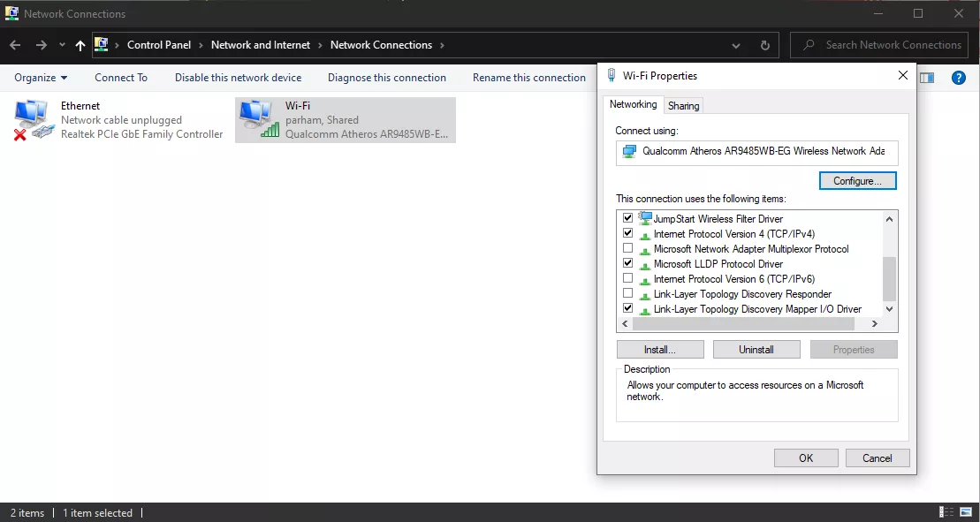Select the Ethernet adapter icon
Viewport: 980px width, 522px height.
[33, 120]
